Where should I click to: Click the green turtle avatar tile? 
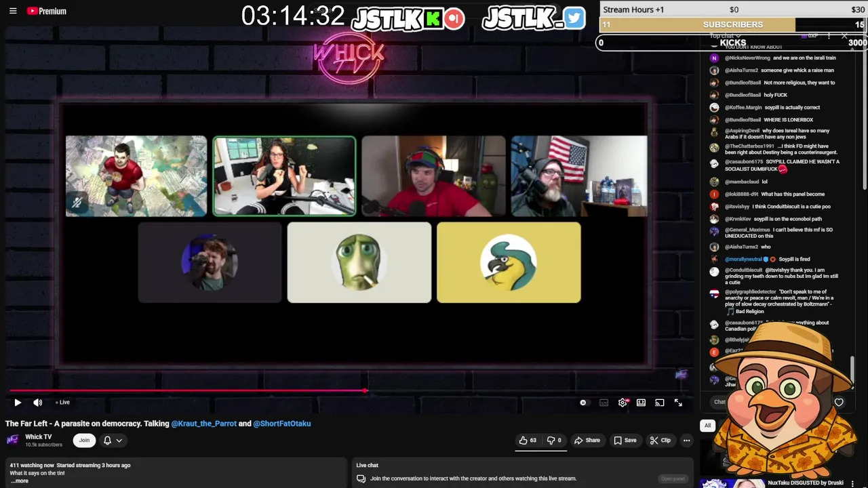[x=359, y=262]
